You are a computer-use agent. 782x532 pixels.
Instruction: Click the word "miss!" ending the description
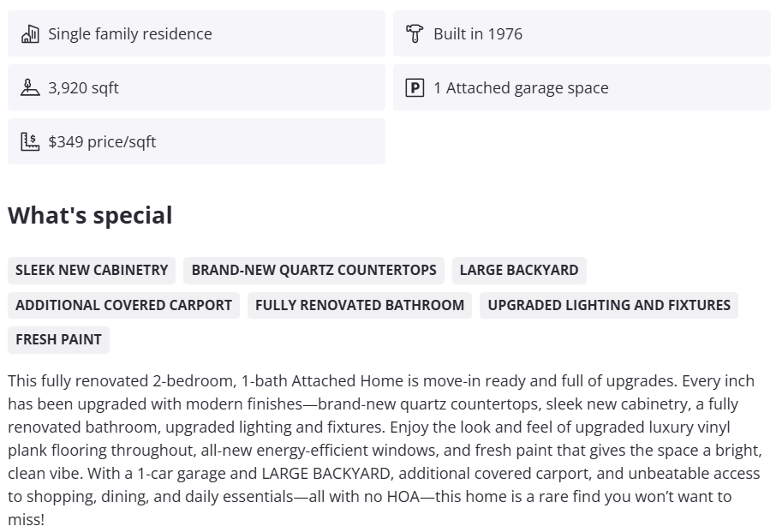click(x=26, y=520)
